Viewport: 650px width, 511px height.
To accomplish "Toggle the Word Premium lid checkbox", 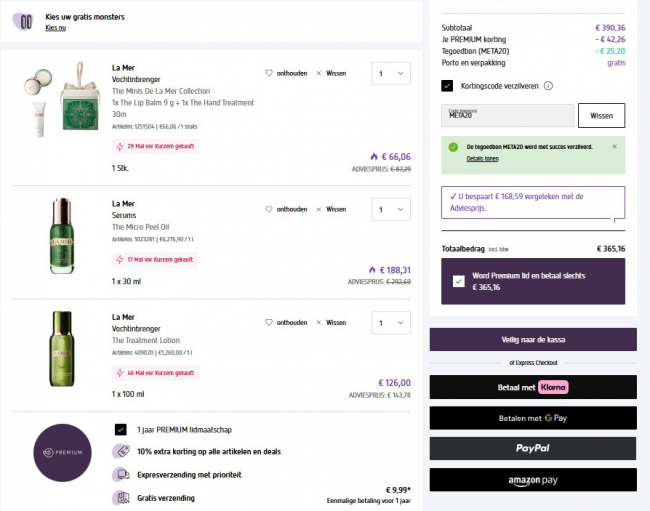I will click(458, 282).
